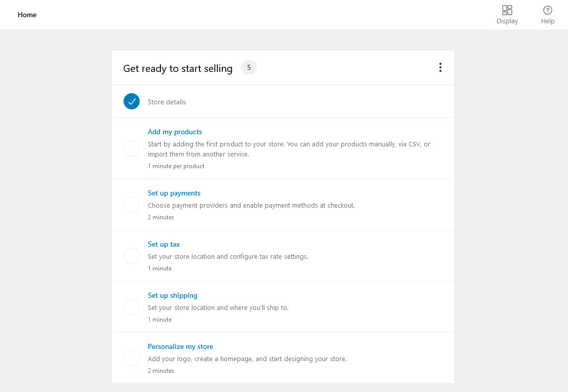
Task: Click the blue checkmark next to Store details
Action: click(132, 101)
